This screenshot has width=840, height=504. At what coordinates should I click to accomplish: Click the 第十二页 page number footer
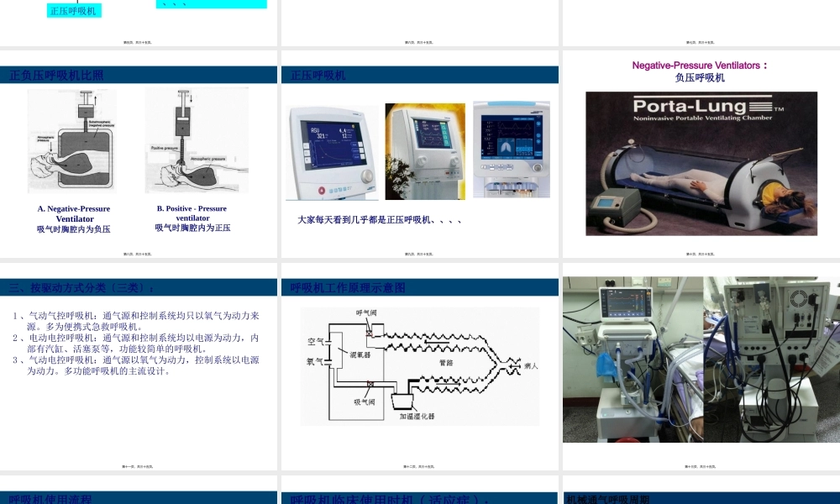417,468
